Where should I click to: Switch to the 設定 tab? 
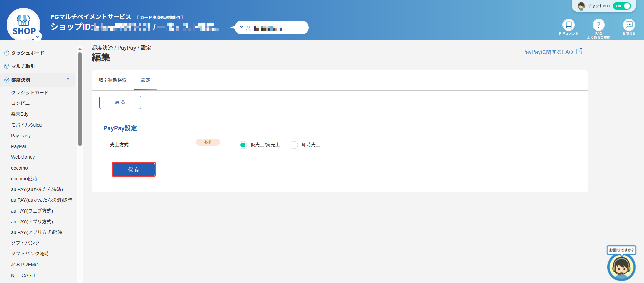146,80
